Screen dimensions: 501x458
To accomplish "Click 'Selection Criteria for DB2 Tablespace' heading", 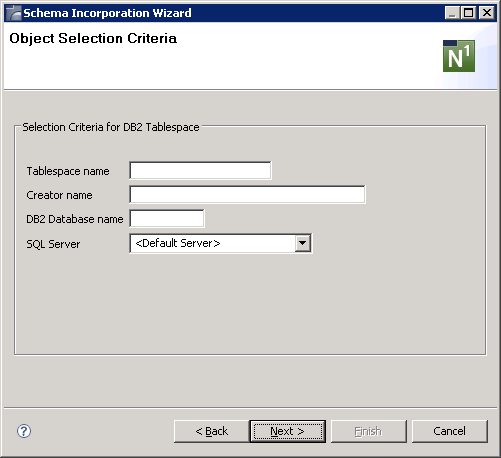I will (x=111, y=127).
